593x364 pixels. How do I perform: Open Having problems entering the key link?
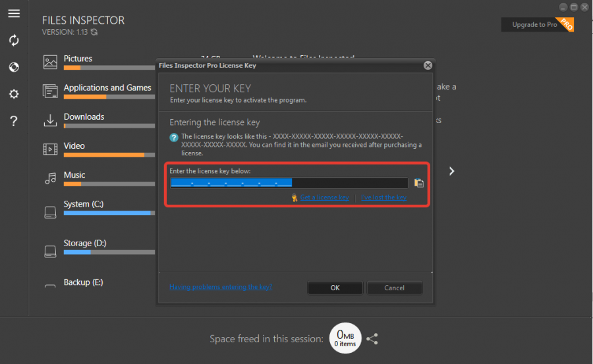pos(221,287)
